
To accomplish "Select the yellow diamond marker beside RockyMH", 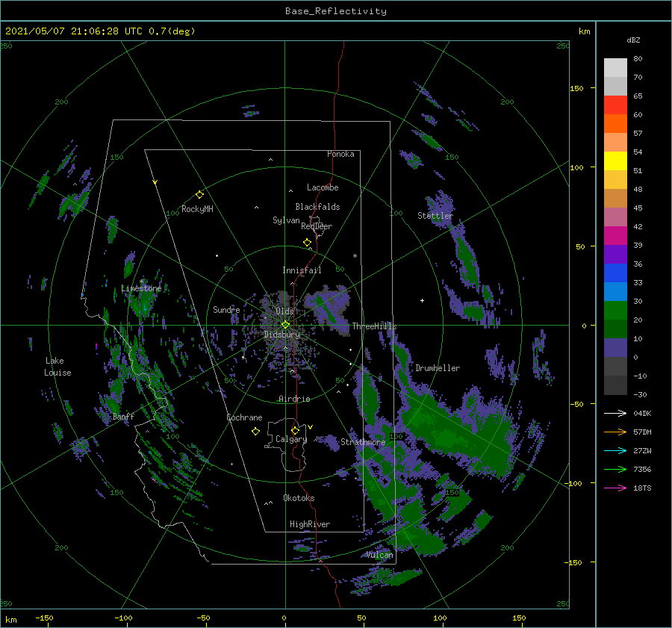I will pos(199,195).
